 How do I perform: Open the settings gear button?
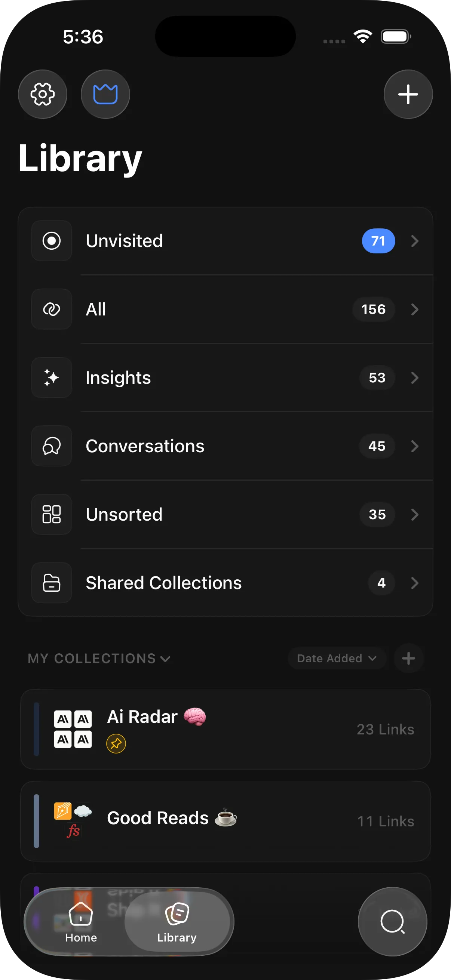point(43,94)
